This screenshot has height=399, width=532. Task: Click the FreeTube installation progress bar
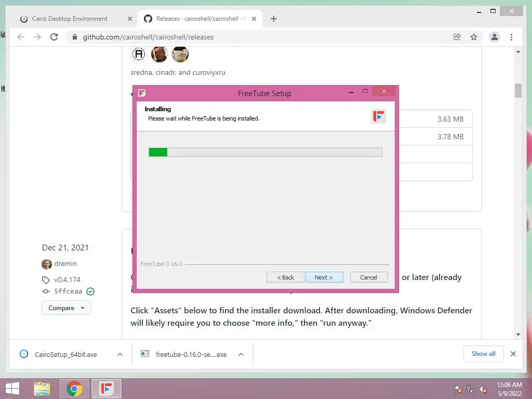coord(265,152)
